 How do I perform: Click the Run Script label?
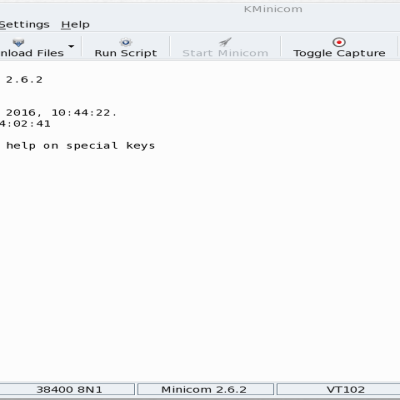pos(126,53)
